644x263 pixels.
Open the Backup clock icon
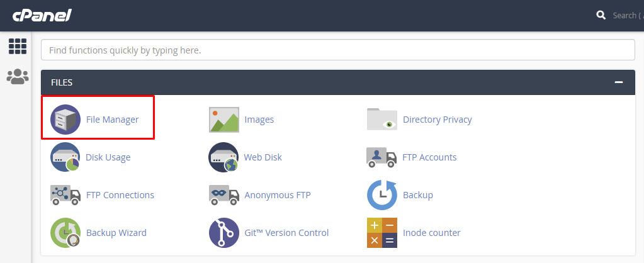[x=382, y=195]
